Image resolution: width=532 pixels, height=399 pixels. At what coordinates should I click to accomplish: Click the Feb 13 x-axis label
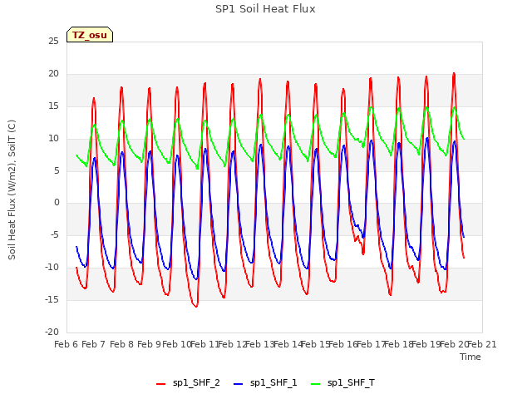pos(260,345)
